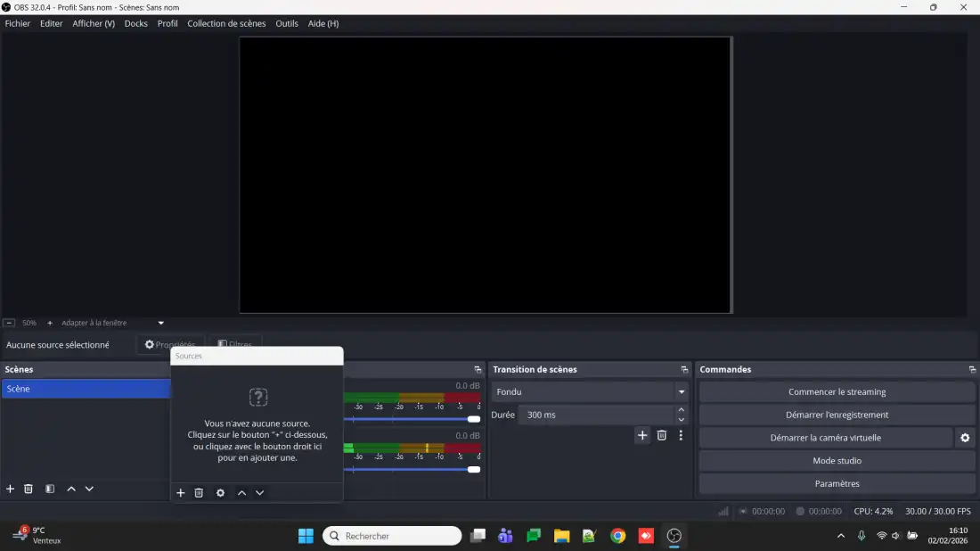Viewport: 980px width, 551px height.
Task: Toggle Démarrer la caméra virtuelle
Action: (825, 438)
